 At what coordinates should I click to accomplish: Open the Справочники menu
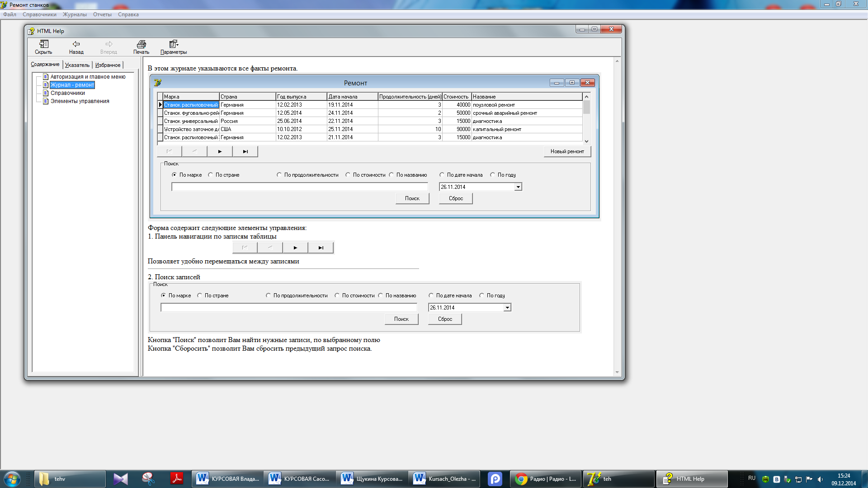click(39, 14)
